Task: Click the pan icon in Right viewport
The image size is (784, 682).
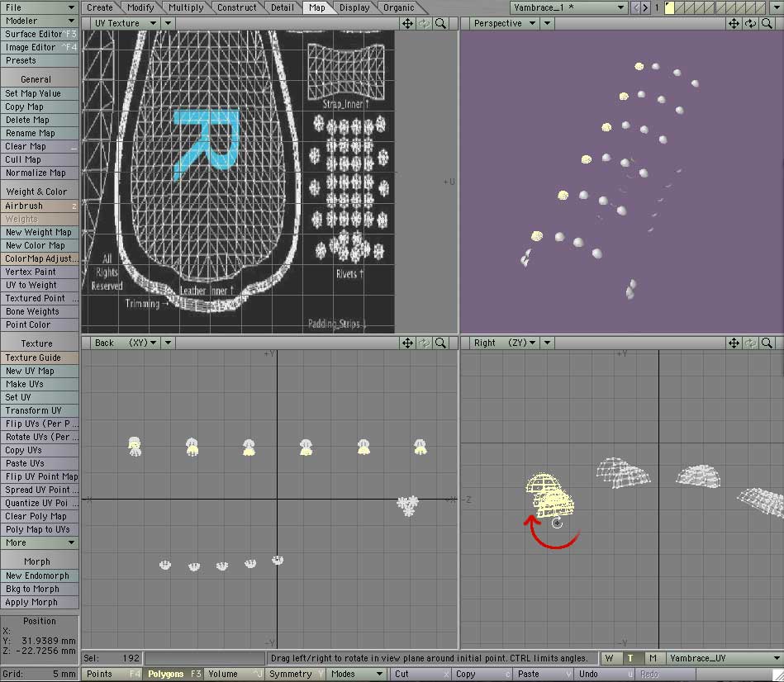Action: click(x=734, y=343)
